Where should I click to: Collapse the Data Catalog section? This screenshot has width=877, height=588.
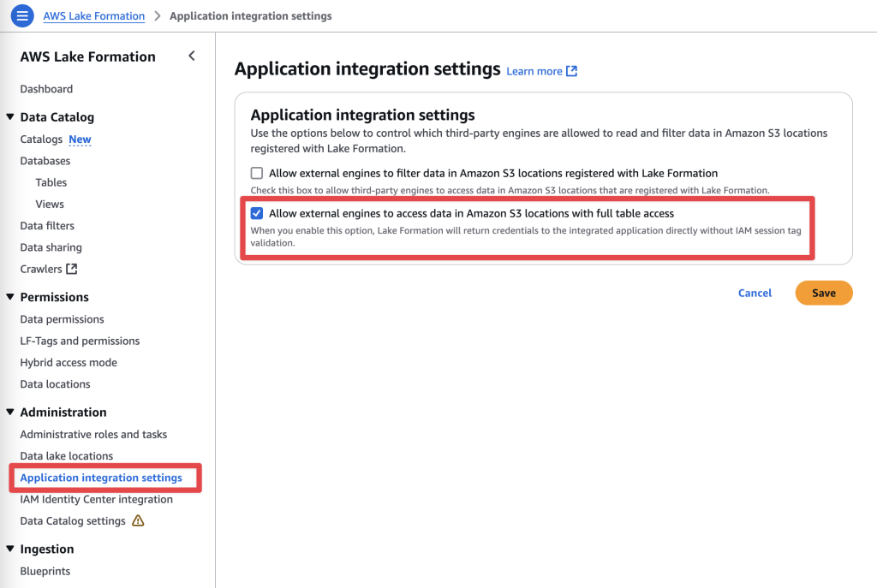point(10,116)
